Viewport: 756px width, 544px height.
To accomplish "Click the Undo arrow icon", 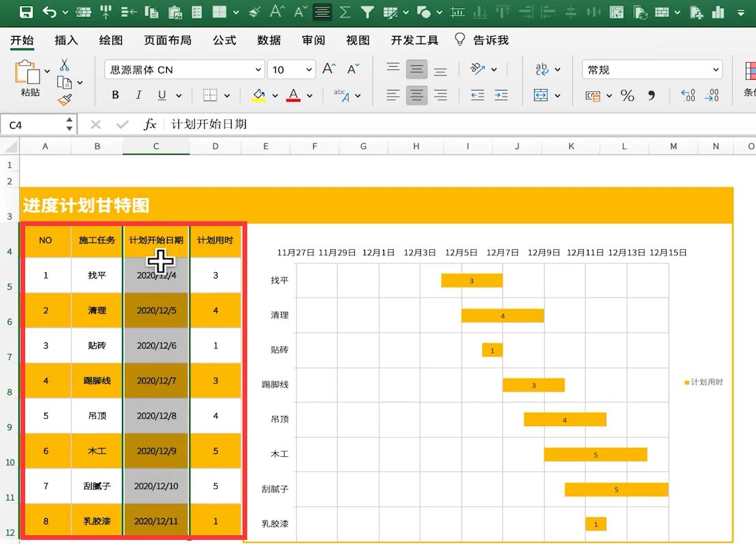I will (x=49, y=12).
